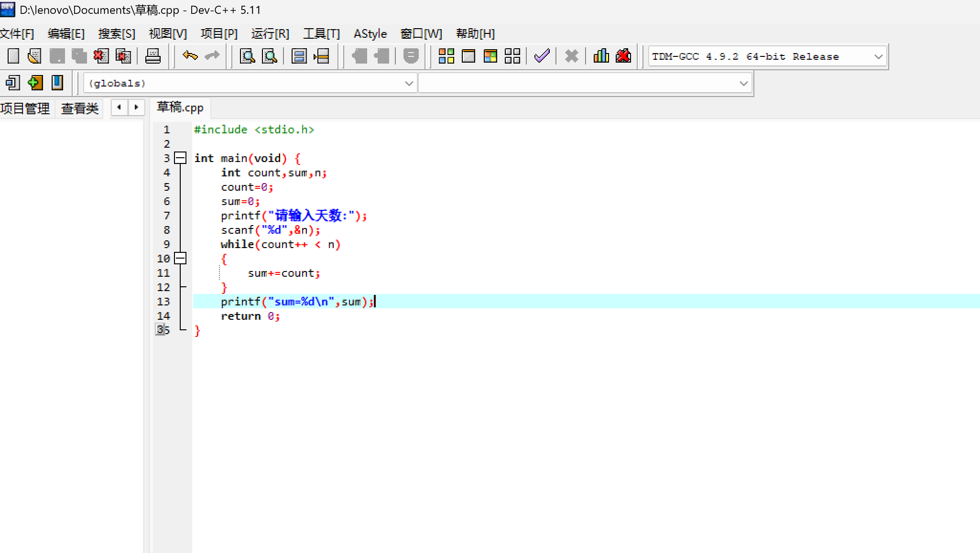Click right arrow of the panel tab scroller
This screenshot has width=980, height=553.
pyautogui.click(x=136, y=108)
